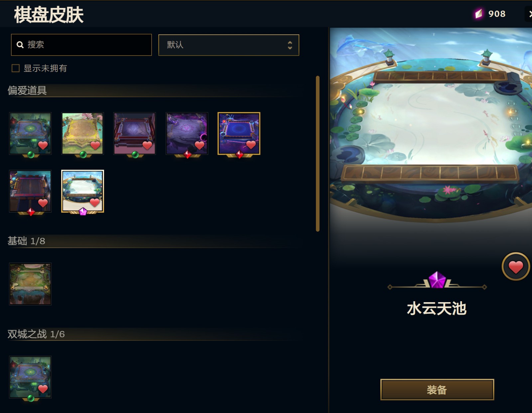Viewport: 532px width, 413px height.
Task: Select the default arena under 基础
Action: click(x=30, y=284)
